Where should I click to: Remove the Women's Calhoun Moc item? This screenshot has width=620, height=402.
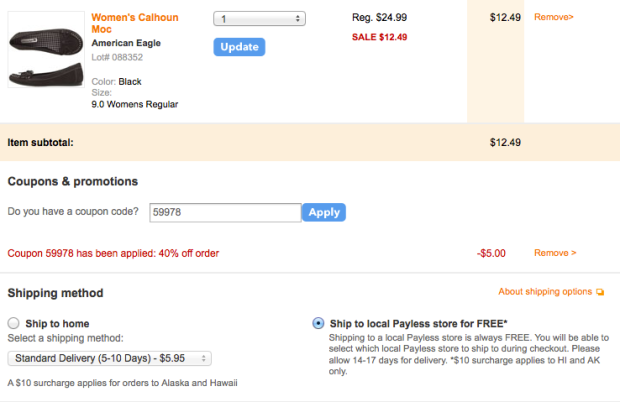(x=553, y=18)
